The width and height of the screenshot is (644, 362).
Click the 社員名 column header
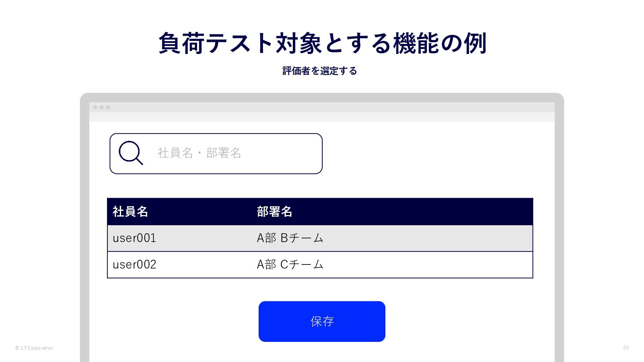pos(130,212)
